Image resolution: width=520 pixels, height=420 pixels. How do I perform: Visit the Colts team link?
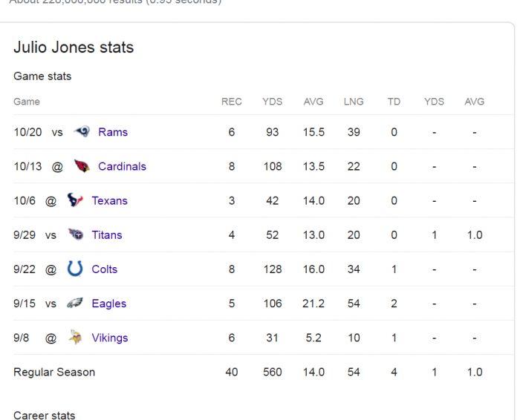pos(104,269)
